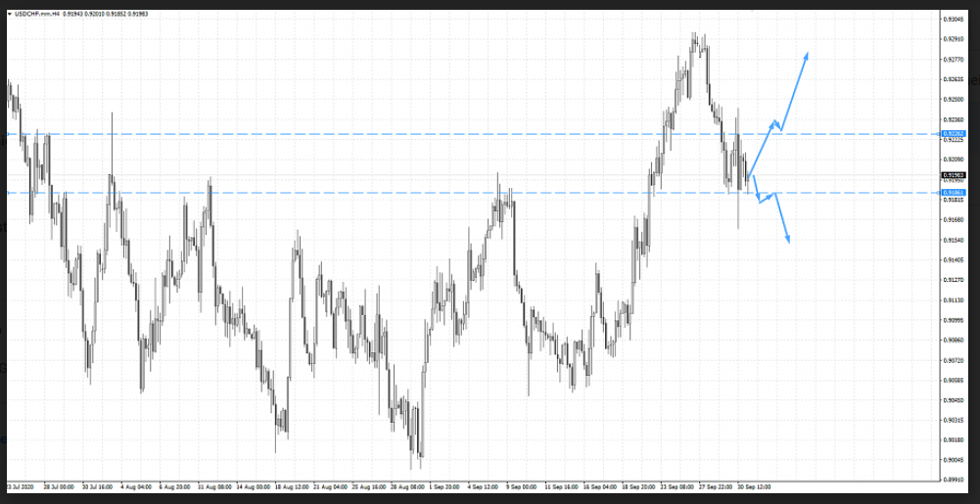
Task: Click the blue 0.91861 price tag
Action: coord(953,193)
